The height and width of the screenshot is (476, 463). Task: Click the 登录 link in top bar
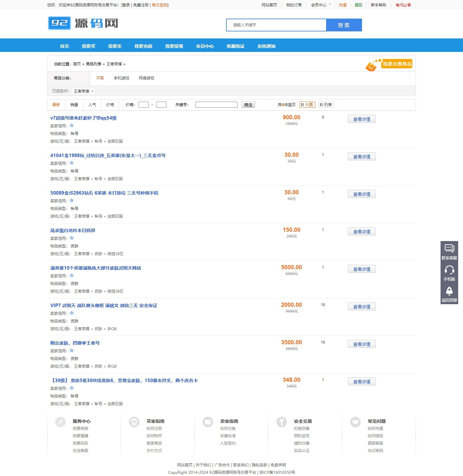(126, 5)
